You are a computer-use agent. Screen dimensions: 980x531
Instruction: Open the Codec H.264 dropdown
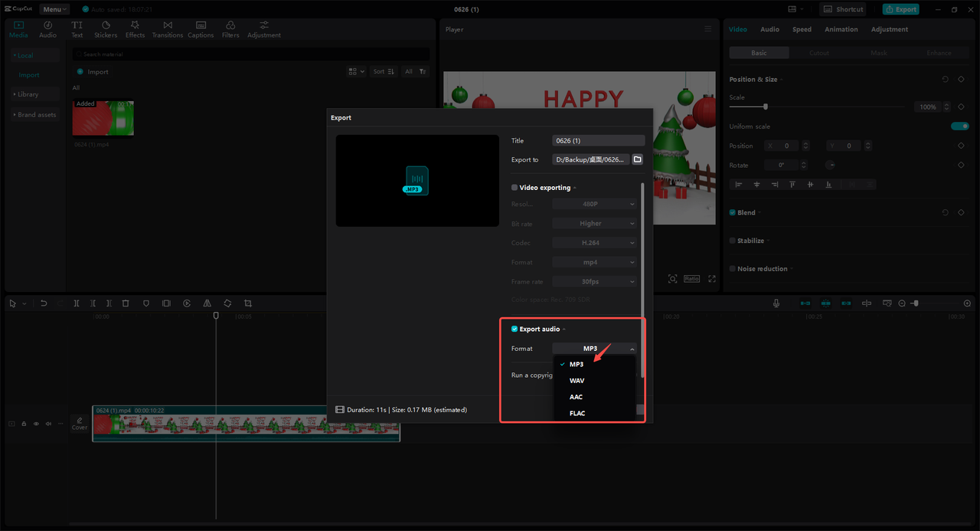(594, 242)
